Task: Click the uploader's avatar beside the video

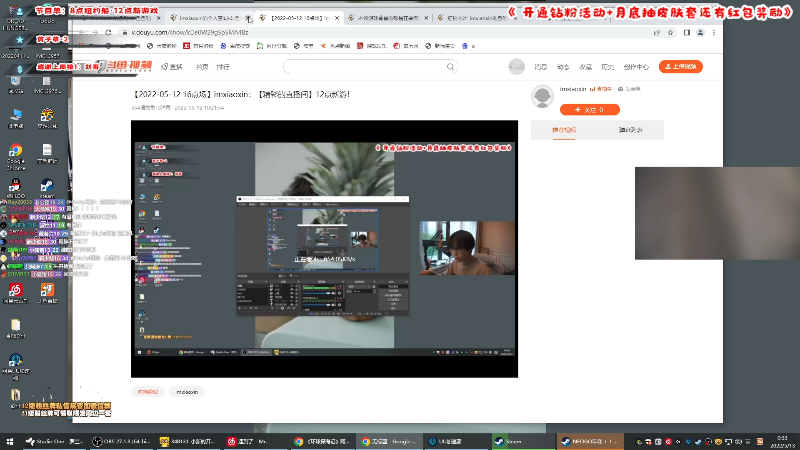Action: [542, 96]
